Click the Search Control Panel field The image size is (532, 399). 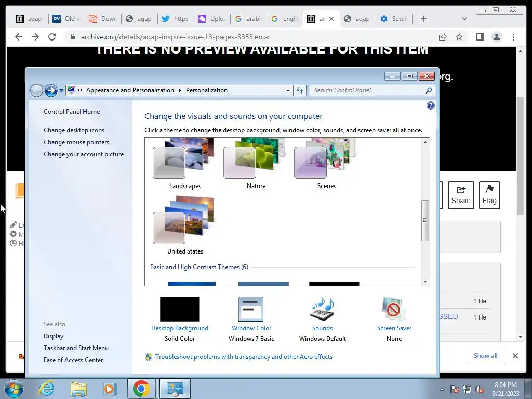[368, 90]
